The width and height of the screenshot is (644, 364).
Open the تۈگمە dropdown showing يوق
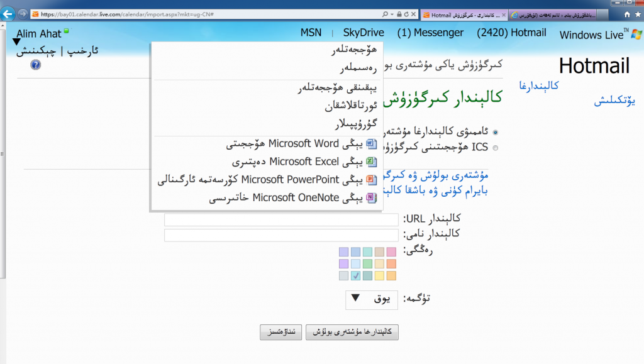coord(372,300)
